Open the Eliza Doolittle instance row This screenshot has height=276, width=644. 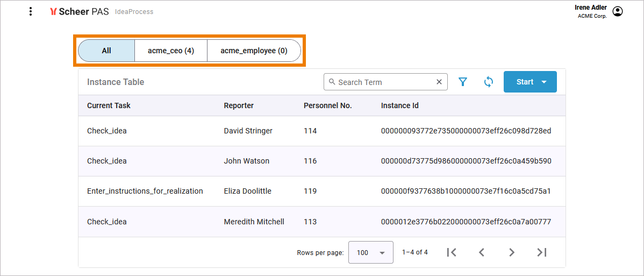pos(247,191)
